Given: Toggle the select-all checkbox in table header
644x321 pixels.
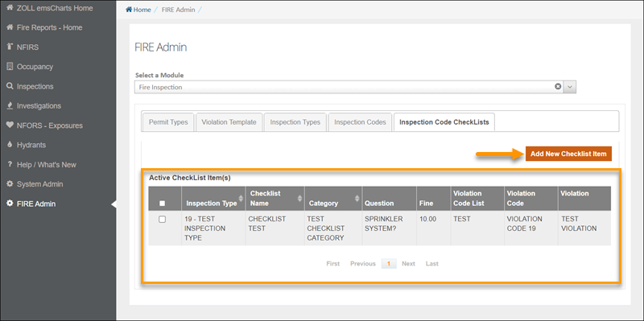Looking at the screenshot, I should (163, 204).
